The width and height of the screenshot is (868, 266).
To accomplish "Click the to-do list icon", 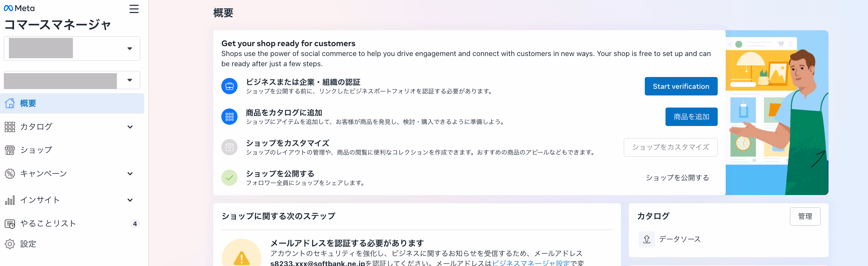I will (10, 224).
